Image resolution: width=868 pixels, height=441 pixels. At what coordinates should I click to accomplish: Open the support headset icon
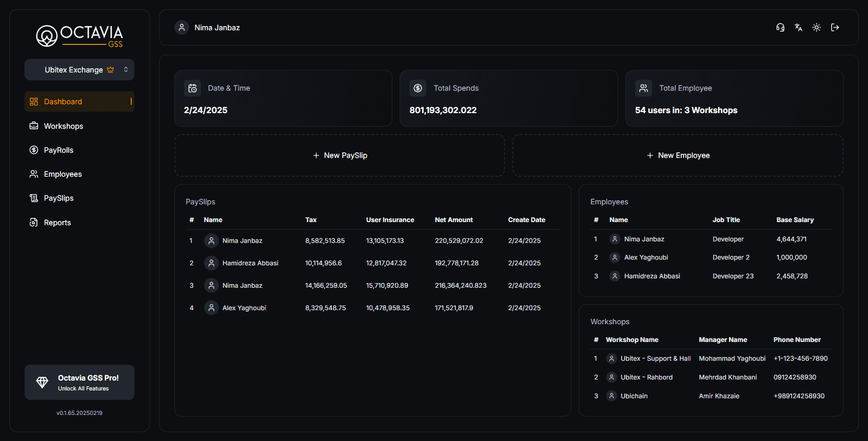(780, 28)
